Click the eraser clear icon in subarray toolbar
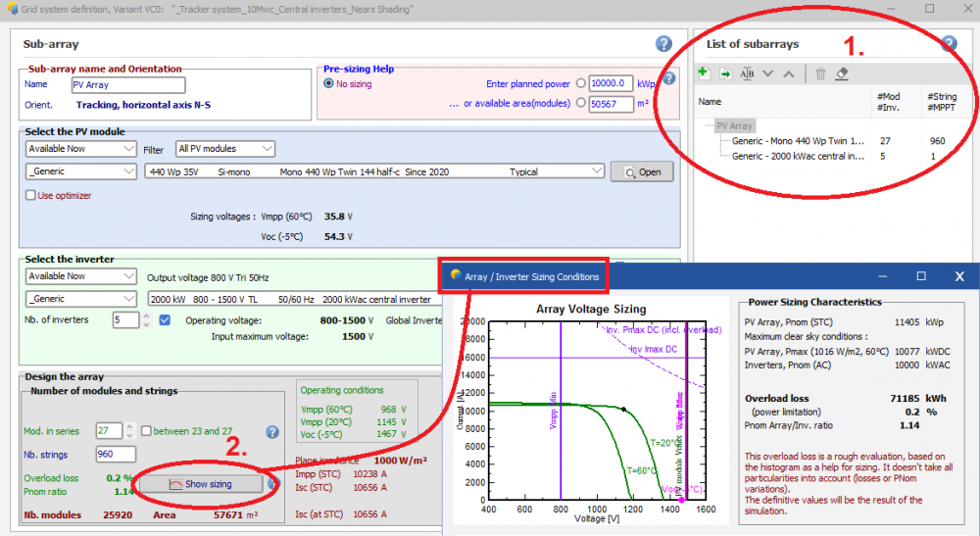 842,73
